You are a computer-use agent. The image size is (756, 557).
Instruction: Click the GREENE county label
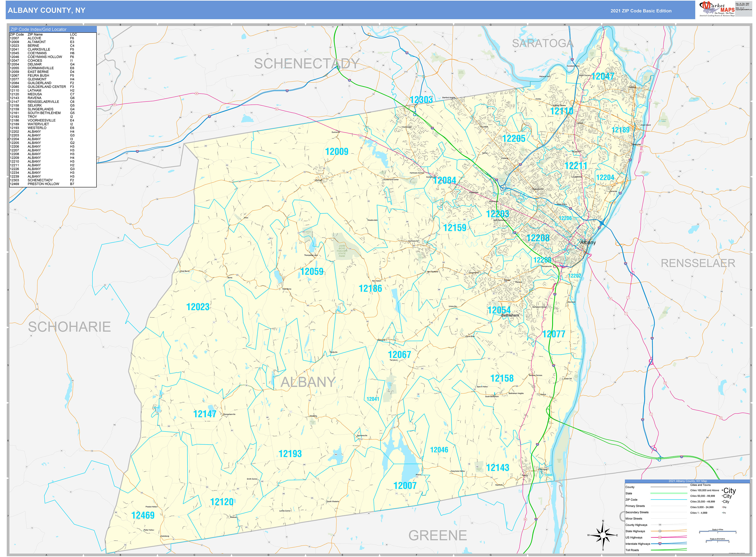438,535
